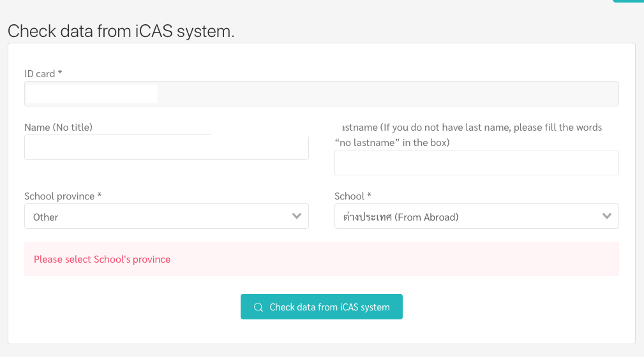Open School combo box showing From Abroad
The height and width of the screenshot is (357, 644).
click(x=476, y=216)
